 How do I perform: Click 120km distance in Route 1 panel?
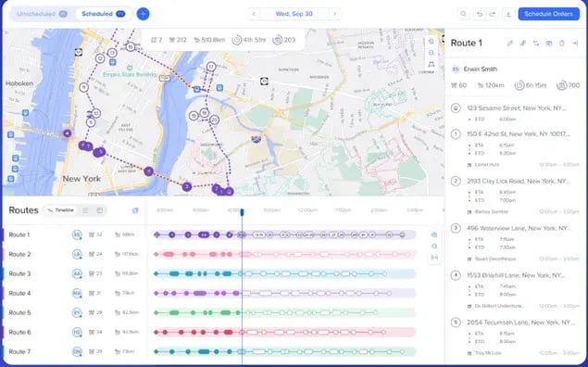(491, 85)
